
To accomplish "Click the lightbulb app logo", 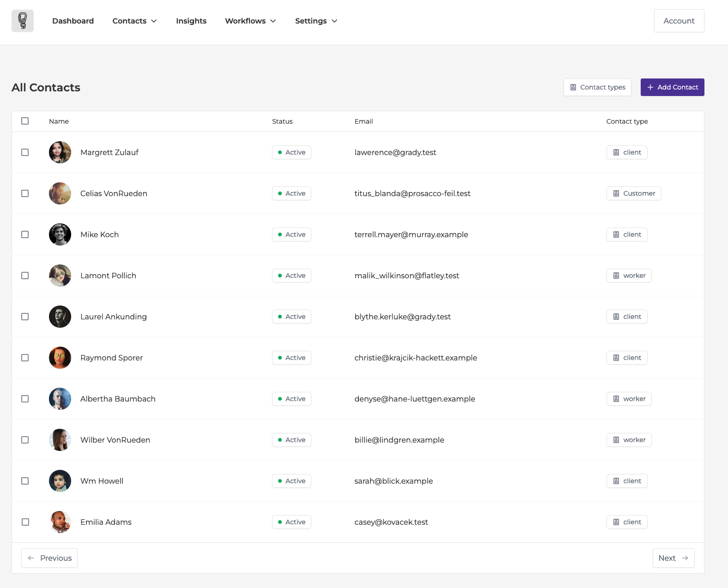I will point(23,21).
